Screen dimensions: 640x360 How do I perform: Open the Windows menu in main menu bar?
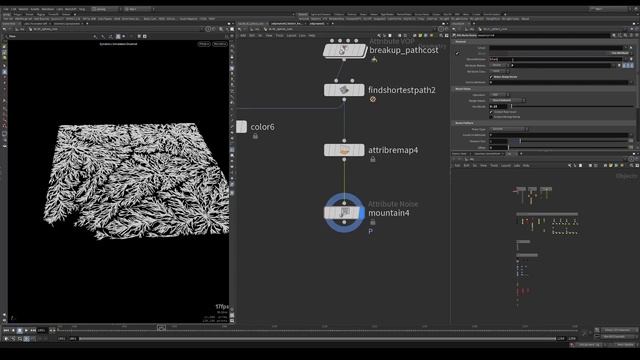point(48,9)
